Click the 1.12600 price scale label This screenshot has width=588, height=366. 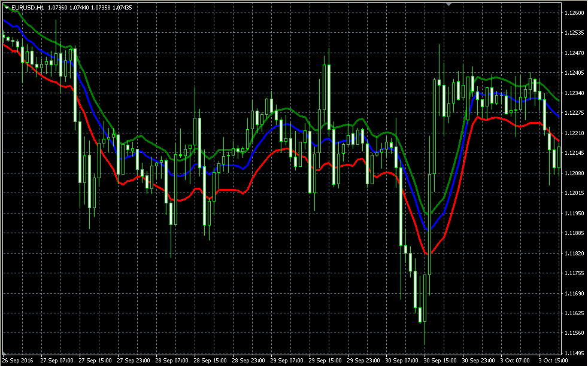(x=574, y=13)
